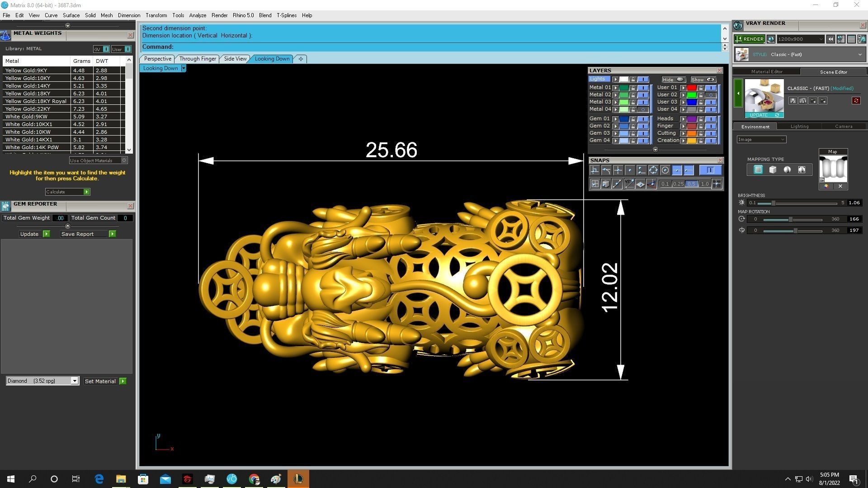
Task: Enable the Tangent snap icon
Action: tap(606, 170)
